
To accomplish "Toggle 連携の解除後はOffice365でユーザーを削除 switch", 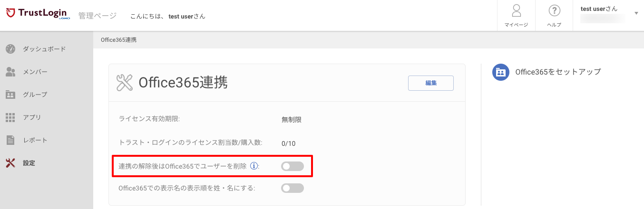I will [293, 166].
